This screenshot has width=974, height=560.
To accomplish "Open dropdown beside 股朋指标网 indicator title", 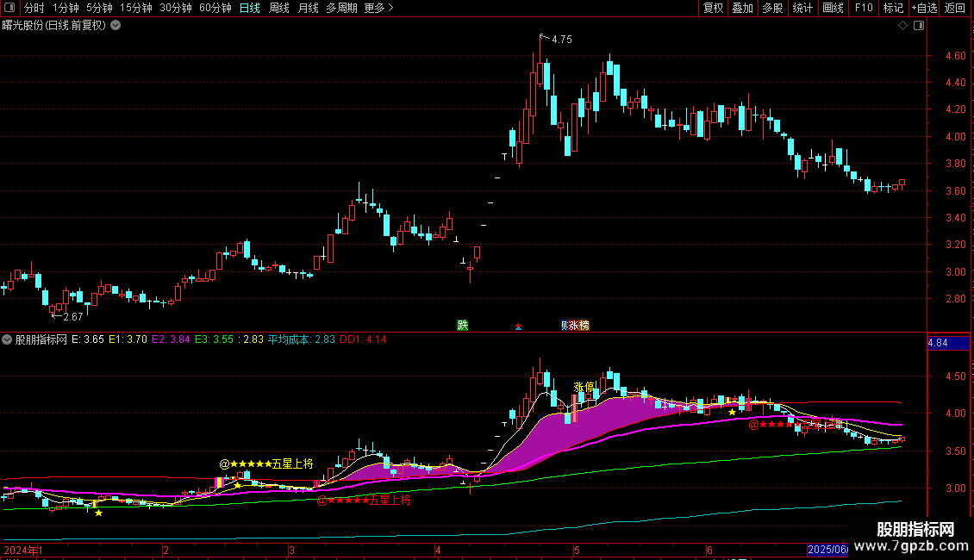I will [7, 339].
